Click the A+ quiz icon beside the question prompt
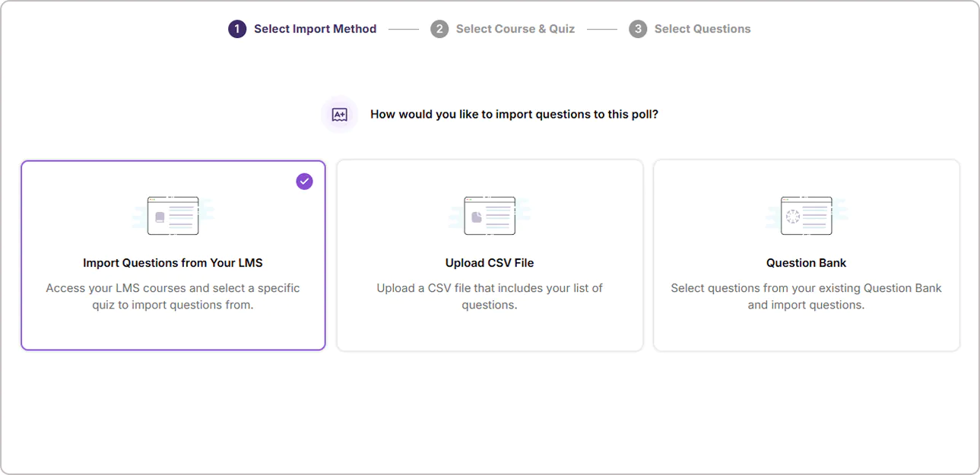Image resolution: width=980 pixels, height=475 pixels. pyautogui.click(x=339, y=114)
